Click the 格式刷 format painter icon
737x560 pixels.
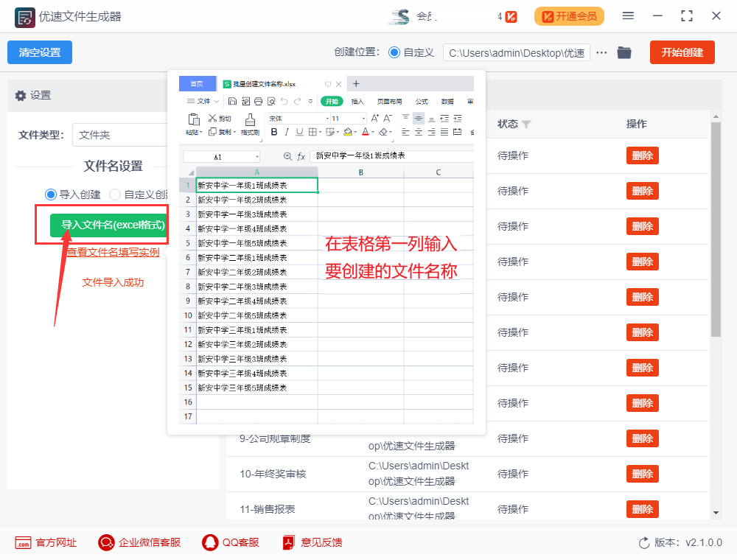[x=250, y=119]
